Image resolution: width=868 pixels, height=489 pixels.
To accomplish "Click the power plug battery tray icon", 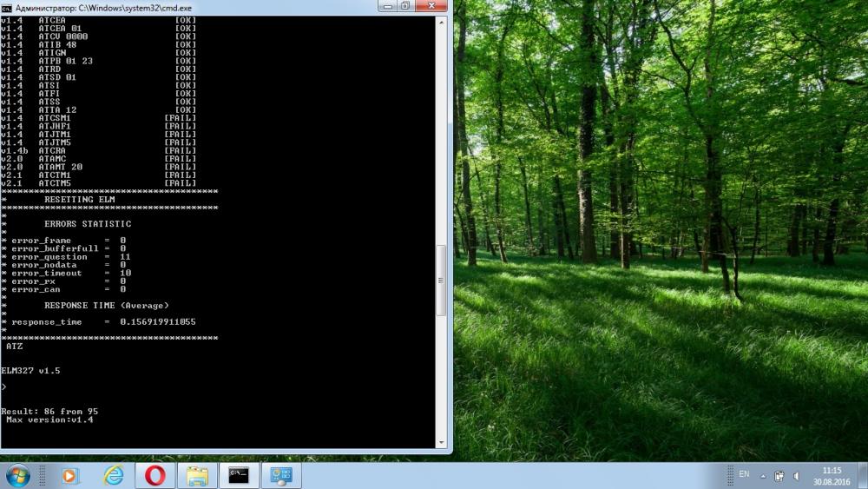I will click(x=779, y=476).
